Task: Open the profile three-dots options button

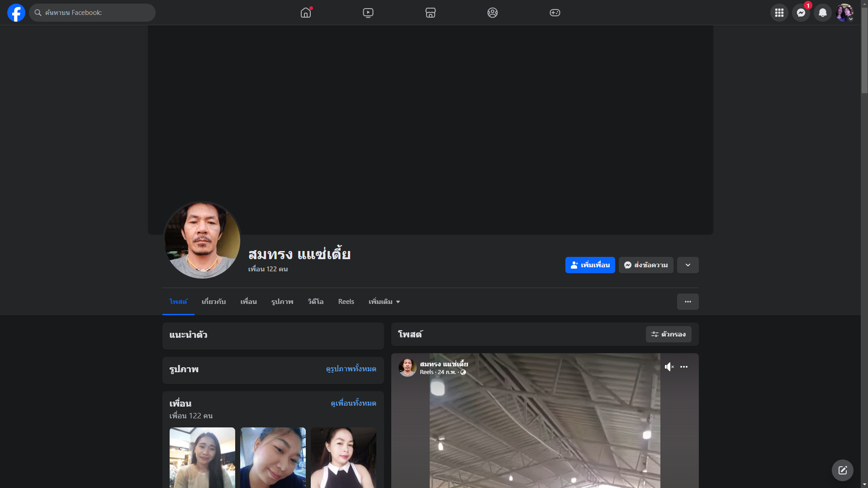Action: coord(688,302)
